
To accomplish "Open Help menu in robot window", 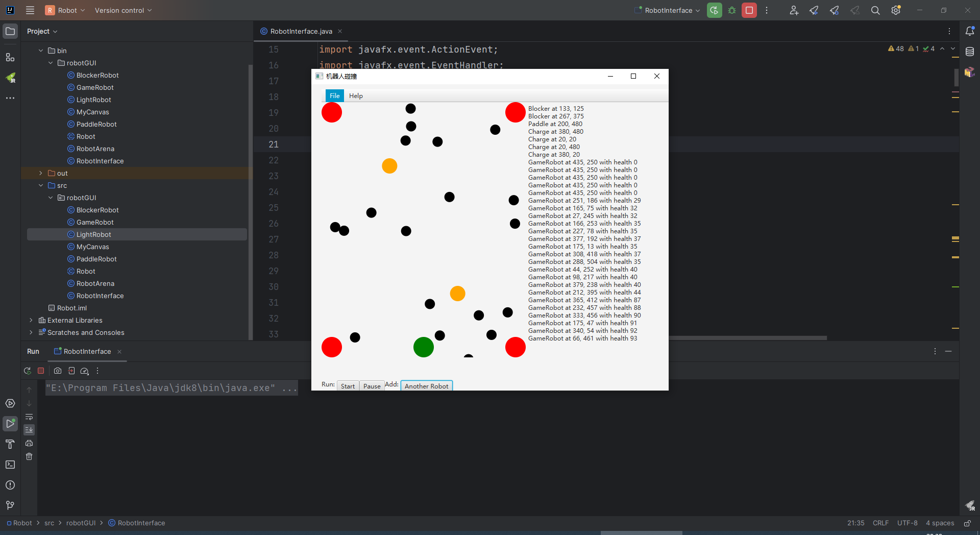I will 356,95.
